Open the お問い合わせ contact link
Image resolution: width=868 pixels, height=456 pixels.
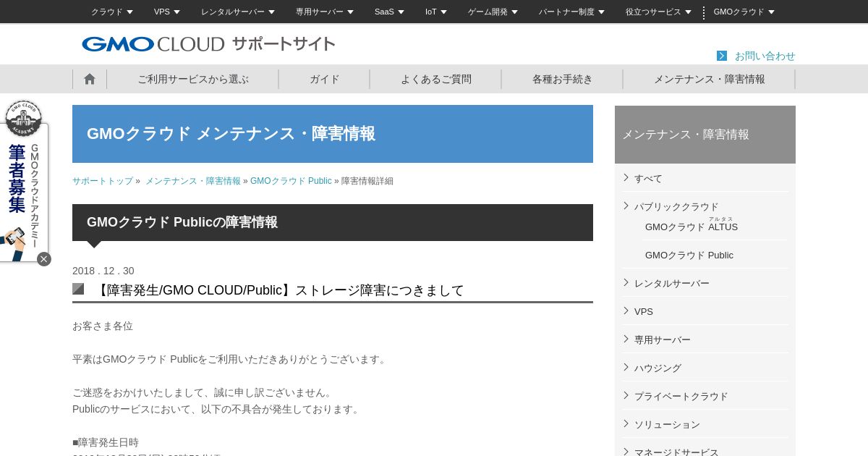(x=765, y=56)
